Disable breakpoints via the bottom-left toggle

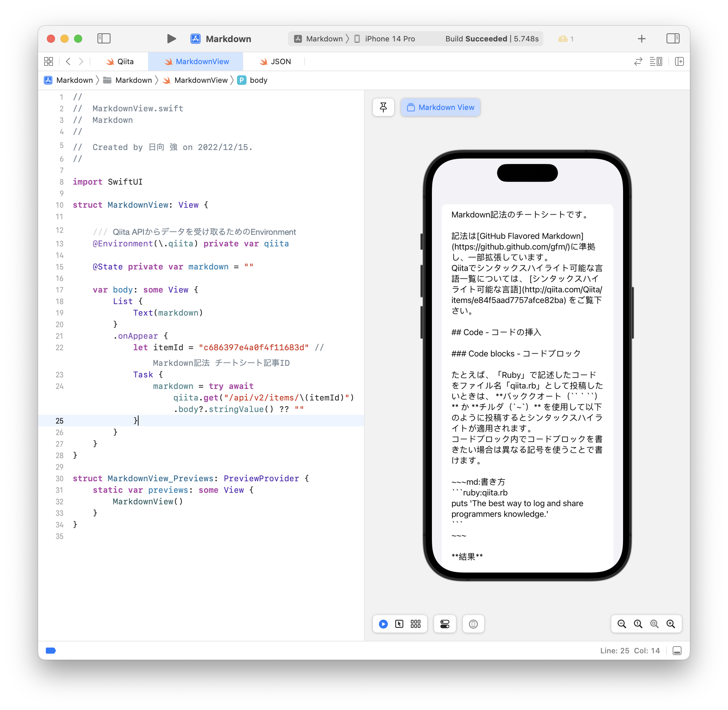[51, 651]
